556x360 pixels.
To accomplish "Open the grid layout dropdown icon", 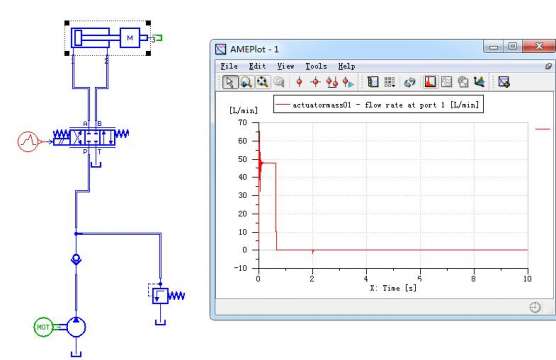I will point(389,82).
